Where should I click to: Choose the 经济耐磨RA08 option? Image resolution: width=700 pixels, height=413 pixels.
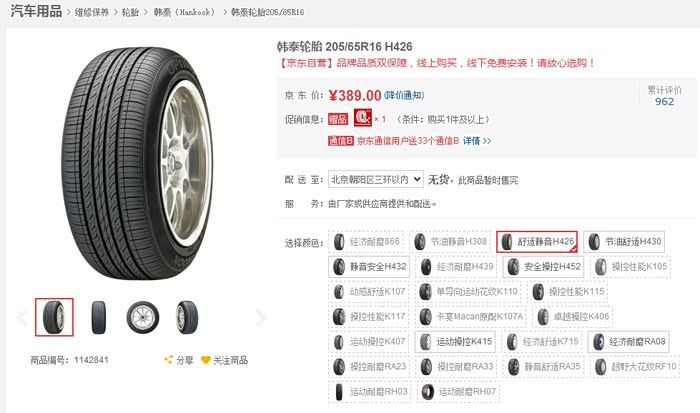click(628, 342)
